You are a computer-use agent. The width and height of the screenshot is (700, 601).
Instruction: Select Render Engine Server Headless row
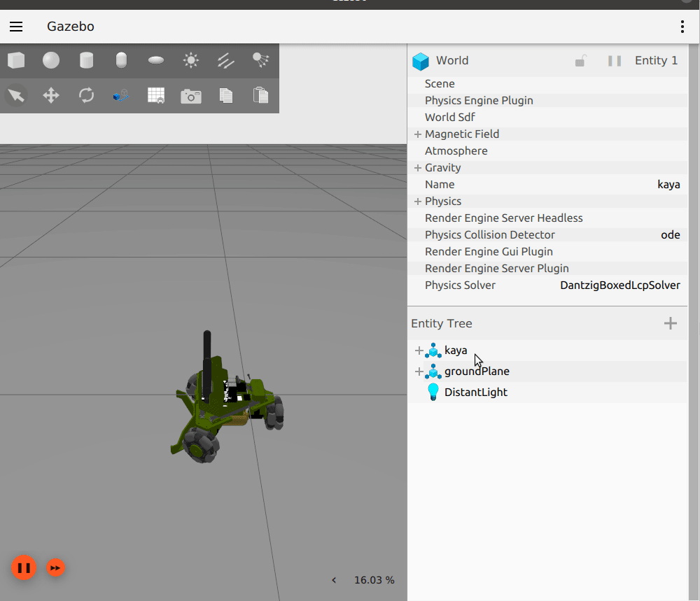click(x=547, y=218)
